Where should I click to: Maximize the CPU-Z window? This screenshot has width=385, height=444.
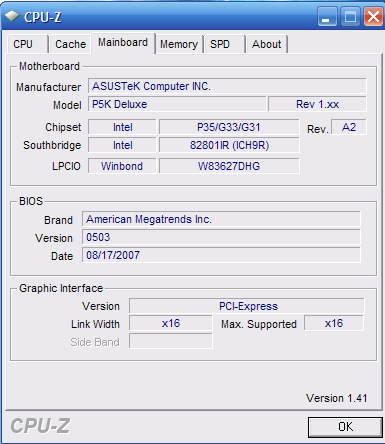pos(350,16)
